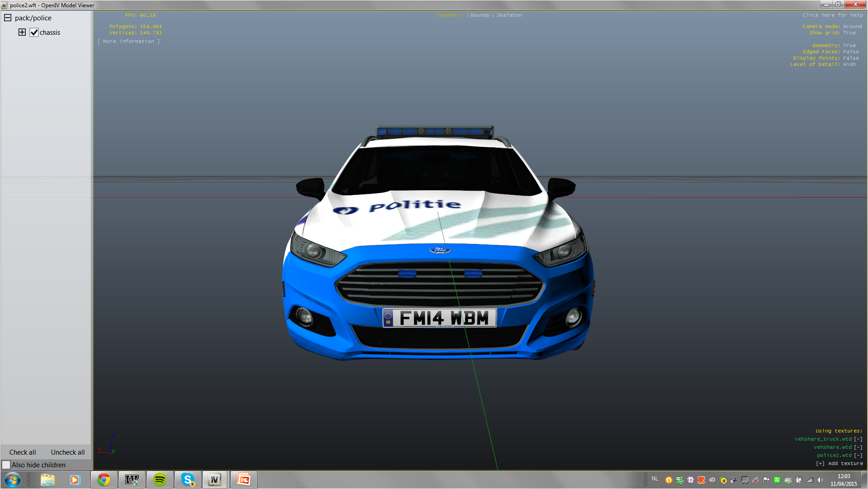Click the network signal tray icon
Screen dimensions: 868x489
coord(810,480)
